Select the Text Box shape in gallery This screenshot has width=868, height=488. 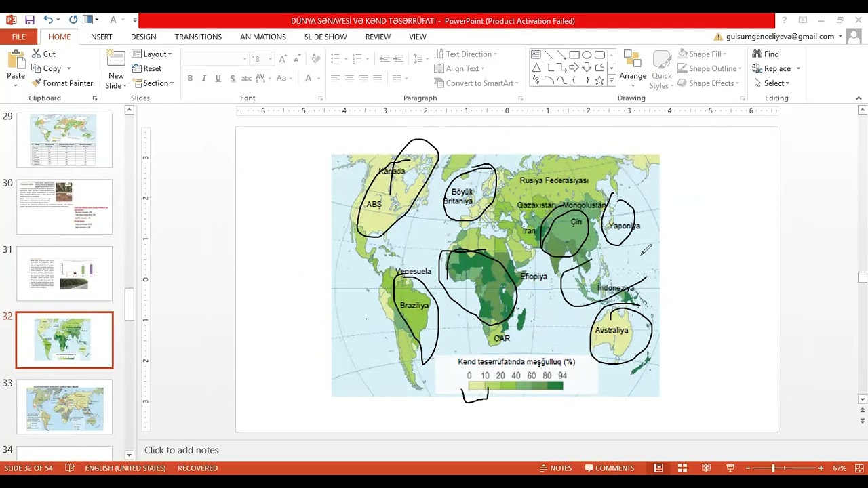pyautogui.click(x=536, y=55)
